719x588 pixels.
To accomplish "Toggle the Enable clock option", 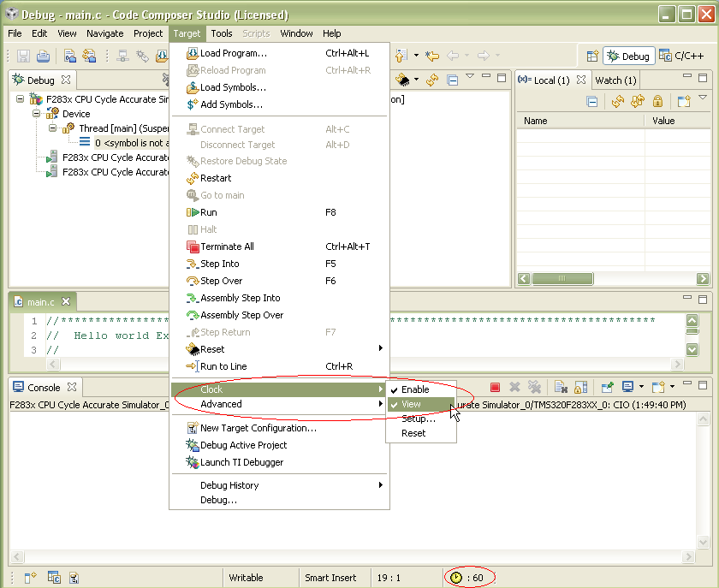I will 421,389.
